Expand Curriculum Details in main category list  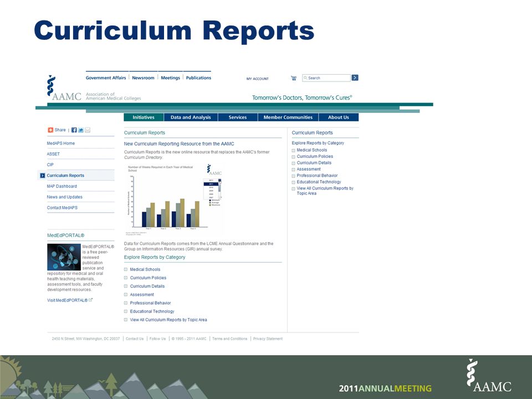[x=147, y=287]
